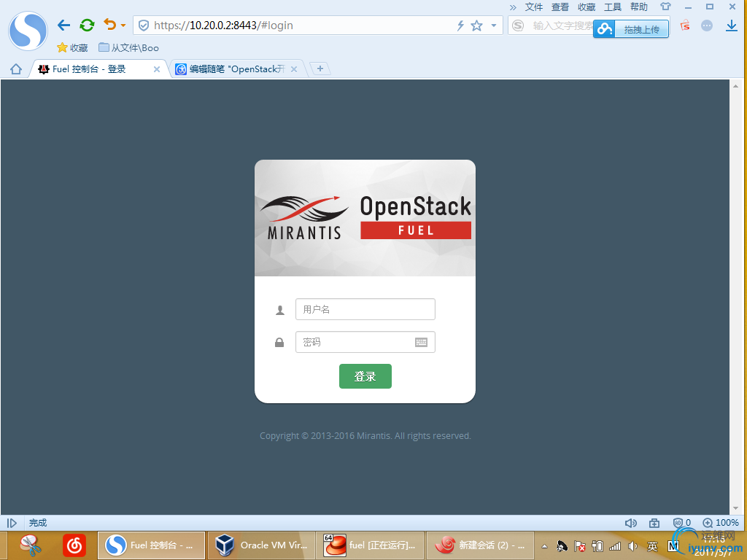Reload the page with green refresh icon
Viewport: 747px width, 560px height.
(87, 26)
